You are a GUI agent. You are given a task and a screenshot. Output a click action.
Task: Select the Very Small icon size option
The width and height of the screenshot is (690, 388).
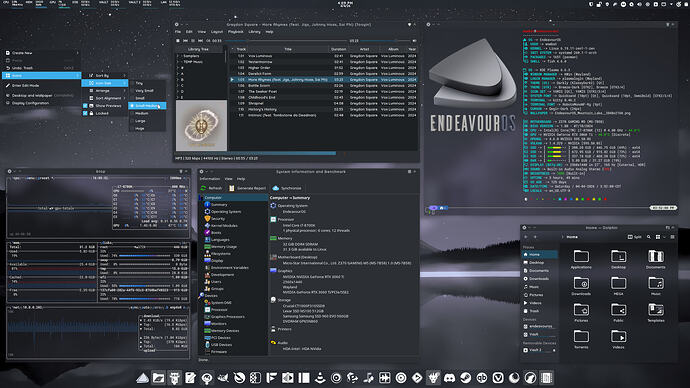tap(147, 91)
